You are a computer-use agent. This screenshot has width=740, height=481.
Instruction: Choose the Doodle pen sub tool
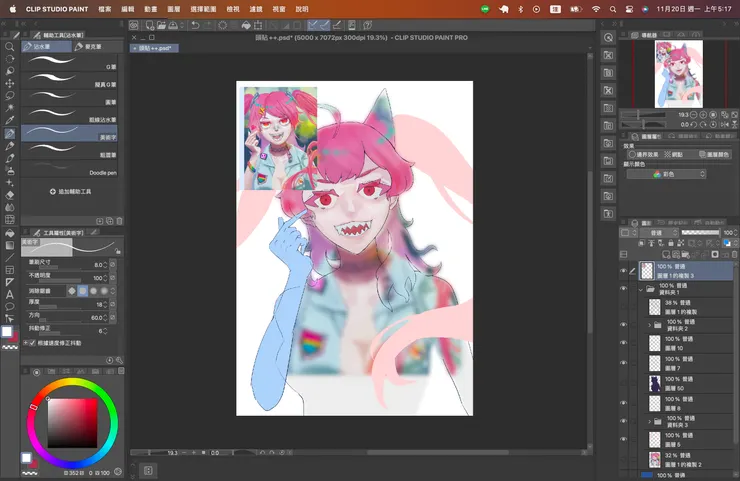pyautogui.click(x=69, y=168)
